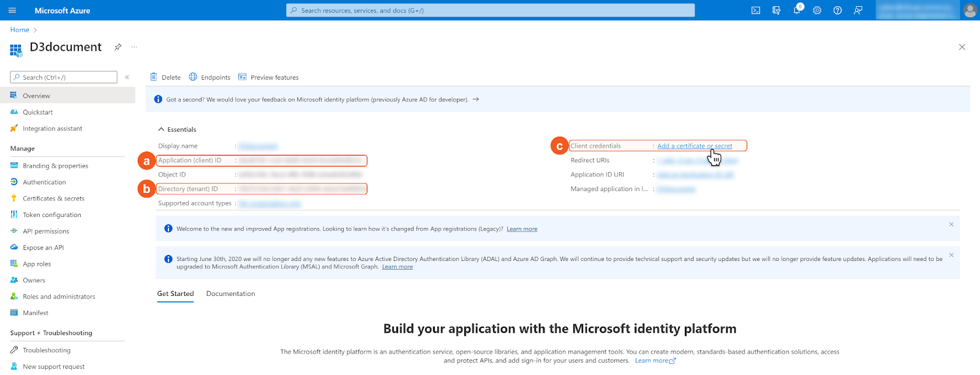Pin D3document to dashboard

pos(118,47)
